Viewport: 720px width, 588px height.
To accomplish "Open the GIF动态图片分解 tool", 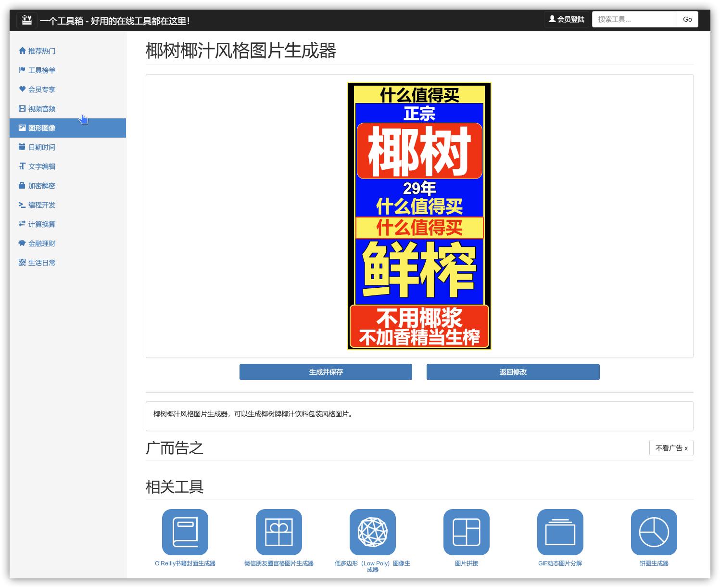I will [559, 532].
